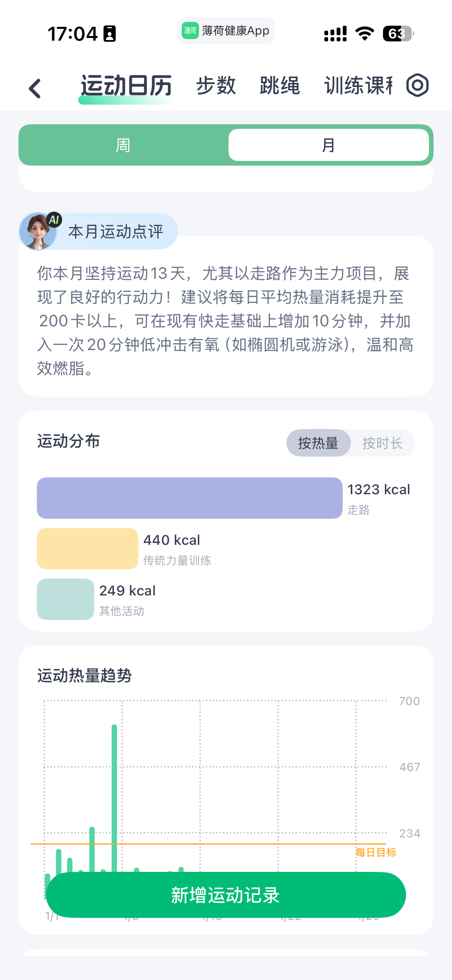Tap the battery indicator icon

point(398,34)
